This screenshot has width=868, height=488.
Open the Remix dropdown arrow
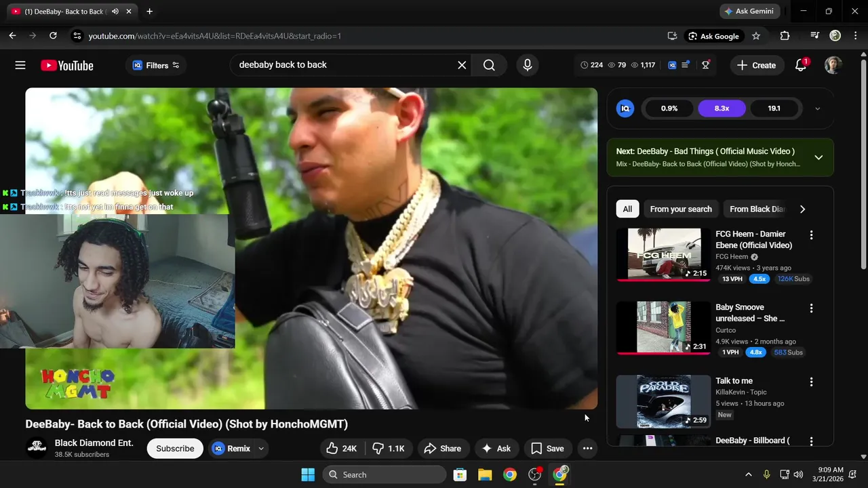coord(261,449)
